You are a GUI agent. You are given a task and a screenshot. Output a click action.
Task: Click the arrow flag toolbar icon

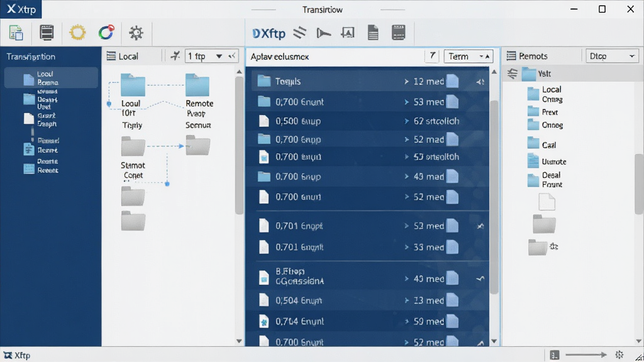pyautogui.click(x=324, y=33)
